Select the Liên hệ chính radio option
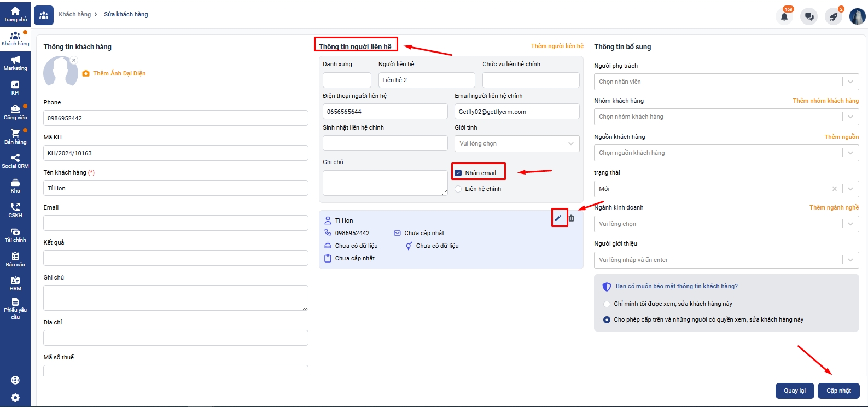The width and height of the screenshot is (868, 407). click(x=458, y=189)
